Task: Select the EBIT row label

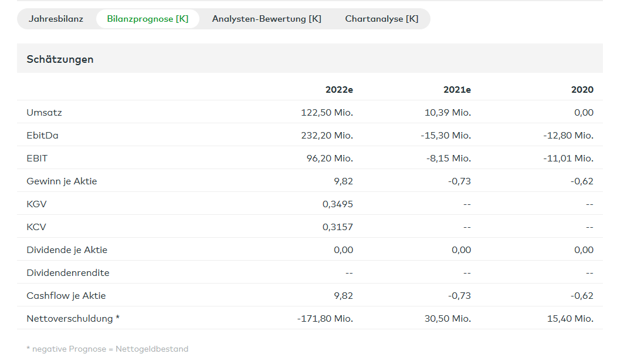Action: pyautogui.click(x=37, y=158)
